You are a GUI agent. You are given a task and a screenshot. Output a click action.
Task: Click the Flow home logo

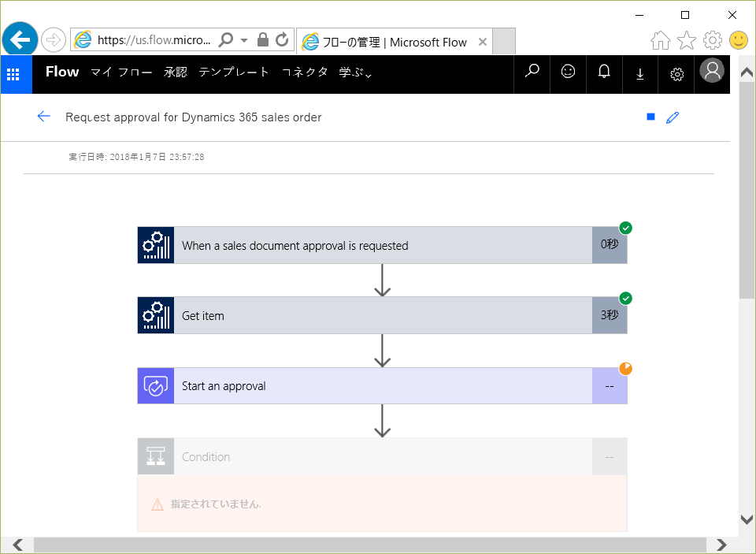(62, 72)
